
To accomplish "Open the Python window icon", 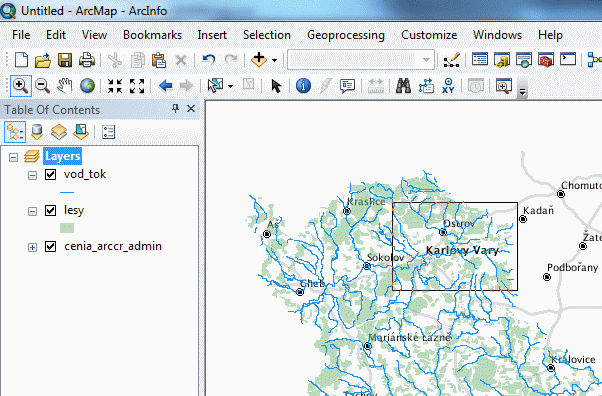I will (568, 59).
